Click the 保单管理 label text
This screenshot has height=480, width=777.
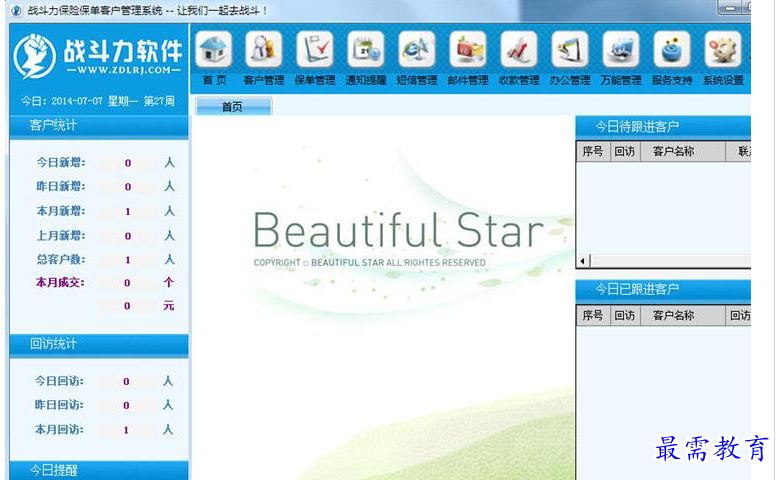[315, 80]
